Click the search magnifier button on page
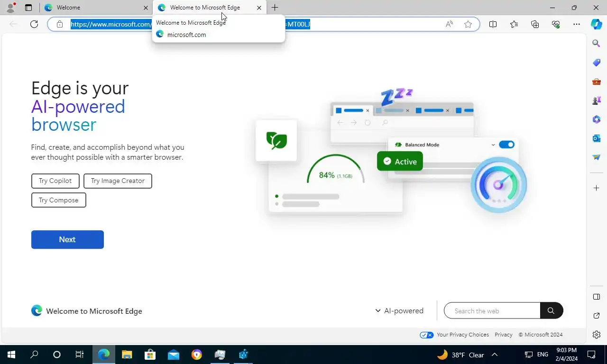Viewport: 607px width, 364px height. 551,311
